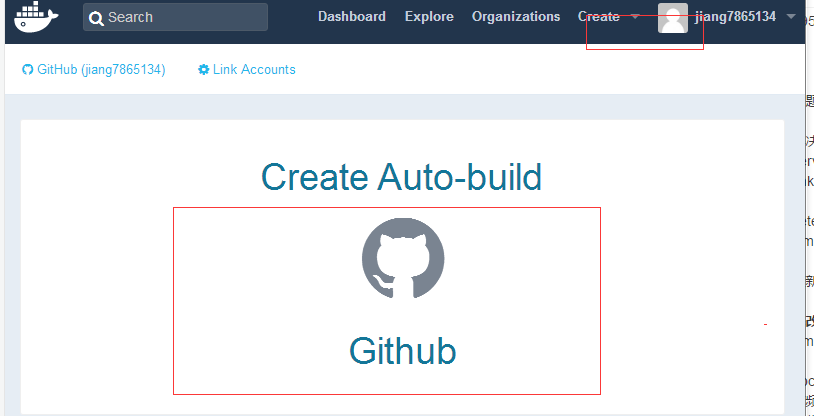The height and width of the screenshot is (416, 814).
Task: Click the GitHub octocat icon beside jiang7865134 link
Action: click(x=28, y=70)
